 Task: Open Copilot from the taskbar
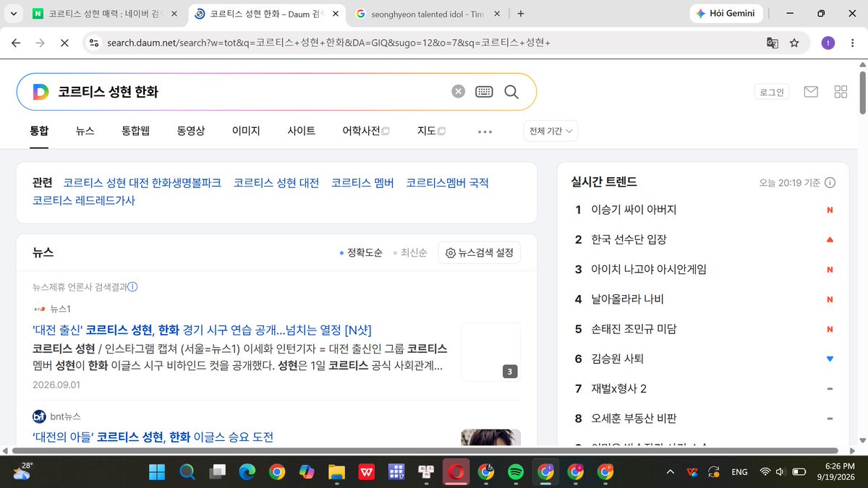[x=307, y=472]
